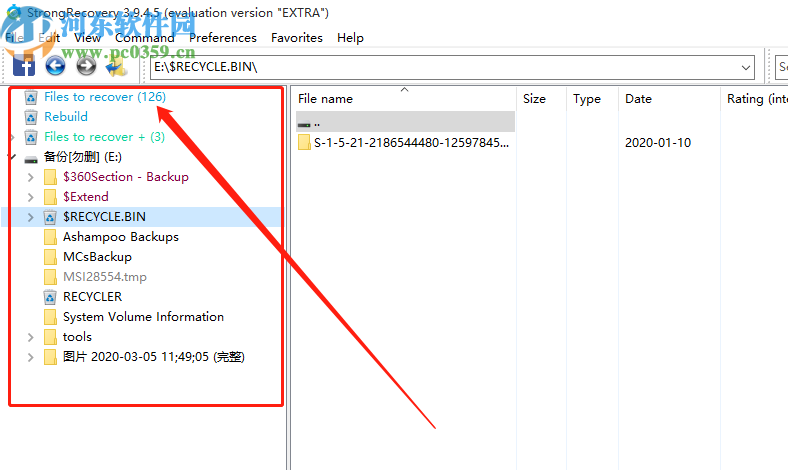Image resolution: width=788 pixels, height=470 pixels.
Task: Go forward with the gray arrow button
Action: point(86,66)
